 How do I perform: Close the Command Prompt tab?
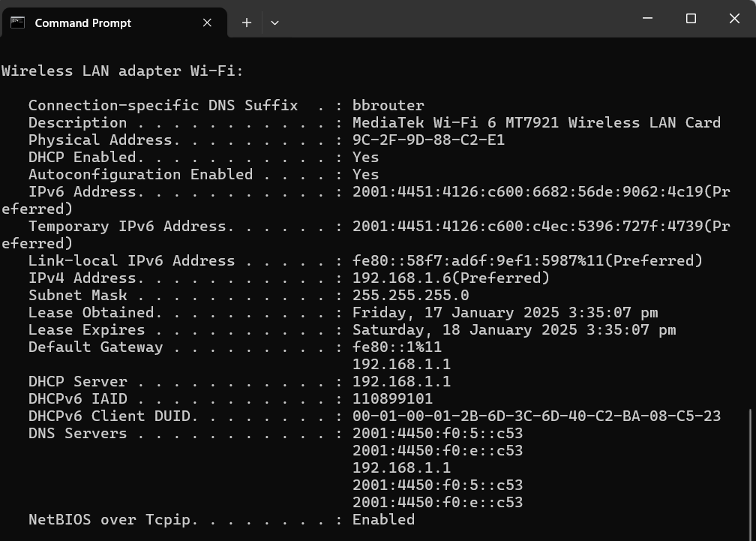click(x=208, y=23)
